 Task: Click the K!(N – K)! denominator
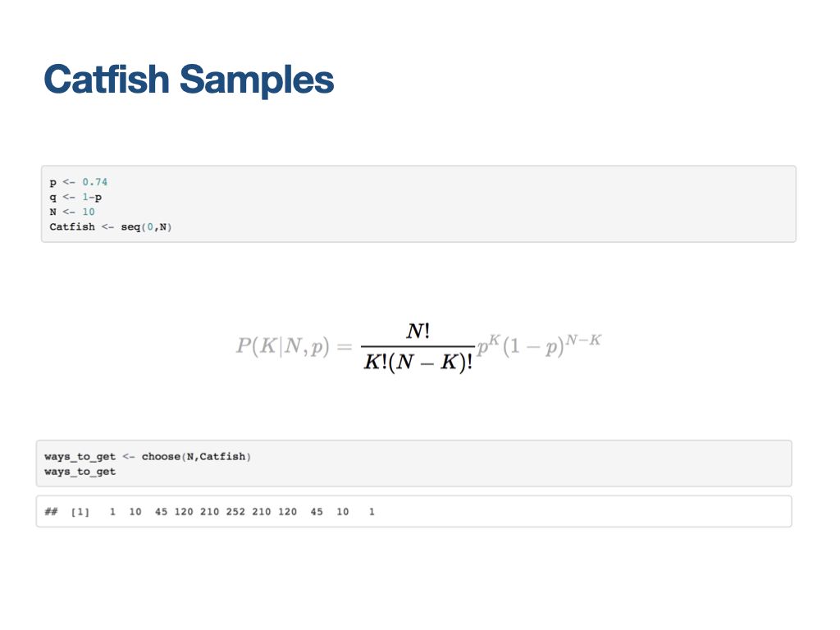pyautogui.click(x=418, y=362)
